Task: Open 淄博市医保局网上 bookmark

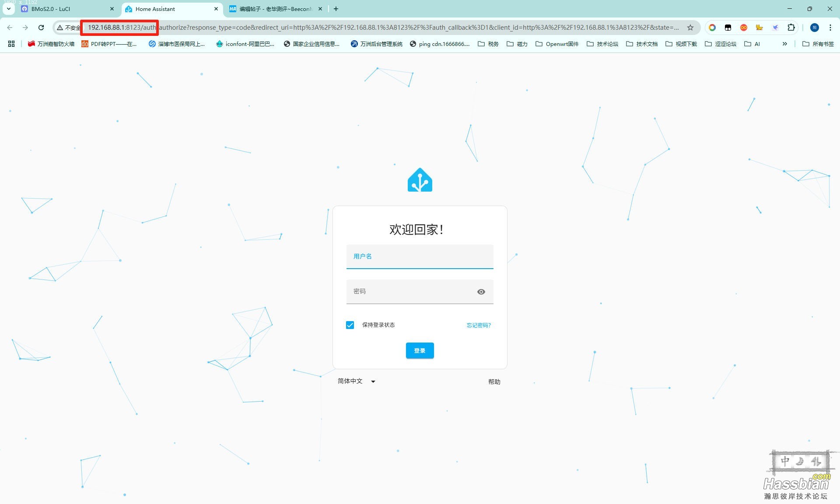Action: click(x=177, y=44)
